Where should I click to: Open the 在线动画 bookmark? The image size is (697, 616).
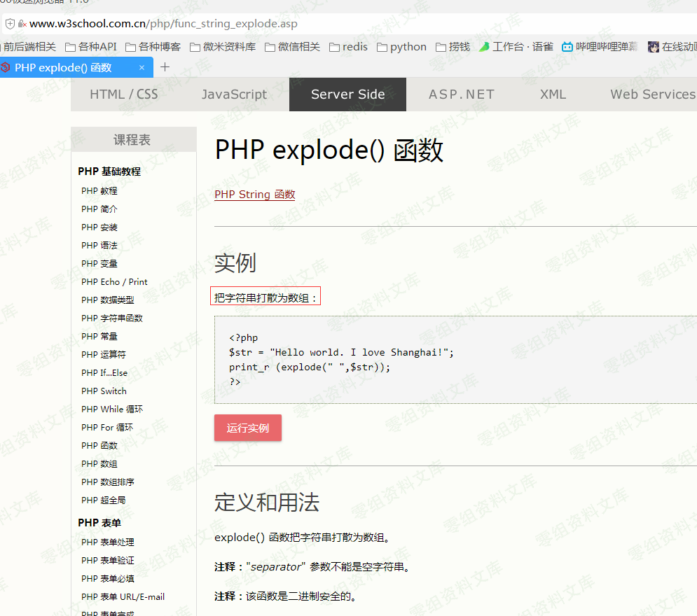672,47
